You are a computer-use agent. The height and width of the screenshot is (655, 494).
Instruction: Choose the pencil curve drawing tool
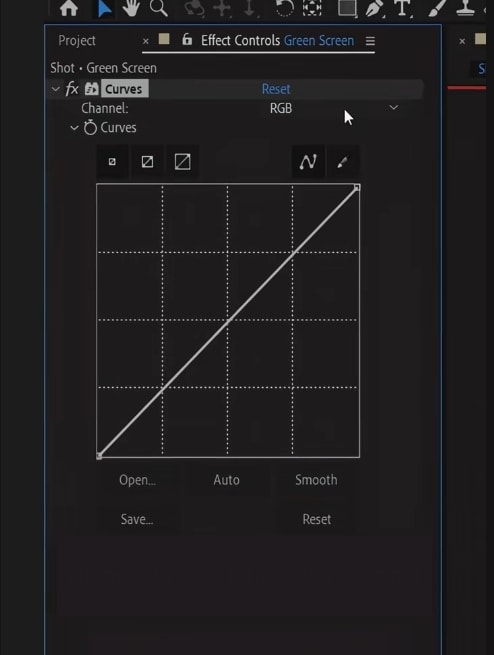(342, 162)
